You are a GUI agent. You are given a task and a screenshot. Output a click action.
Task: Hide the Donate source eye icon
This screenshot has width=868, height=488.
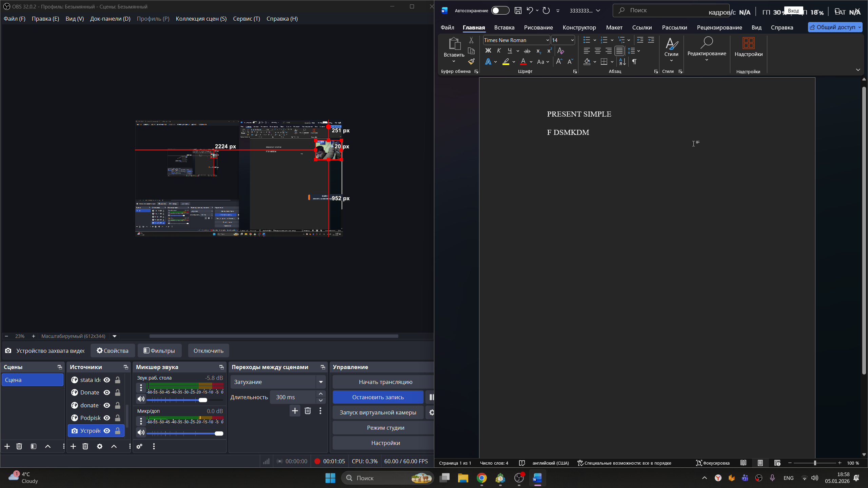(x=107, y=392)
